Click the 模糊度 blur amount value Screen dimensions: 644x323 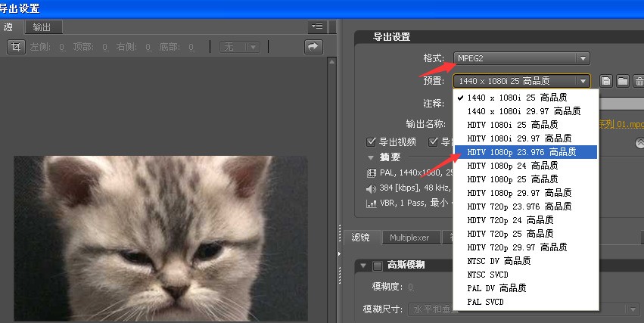coord(410,287)
